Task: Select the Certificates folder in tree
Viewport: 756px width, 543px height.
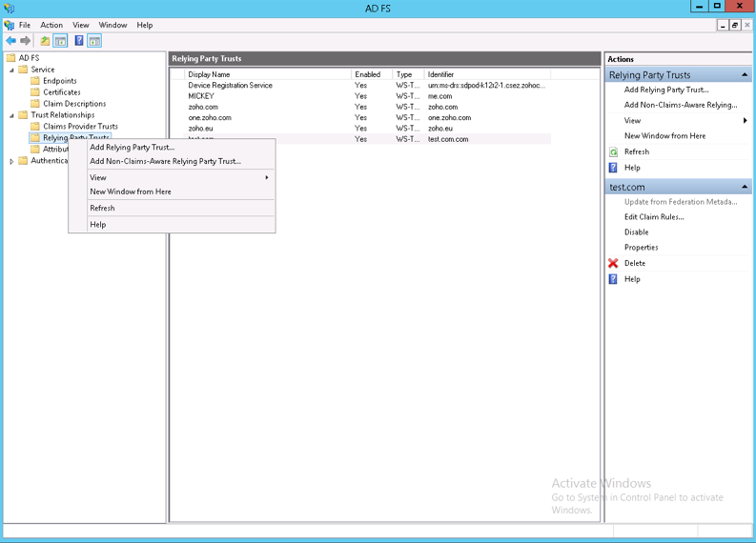Action: tap(61, 92)
